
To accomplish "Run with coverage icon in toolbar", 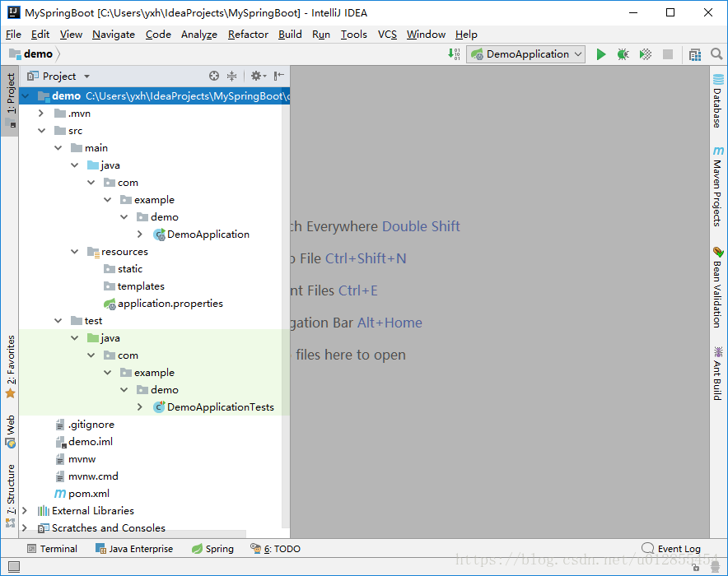I will (x=646, y=54).
